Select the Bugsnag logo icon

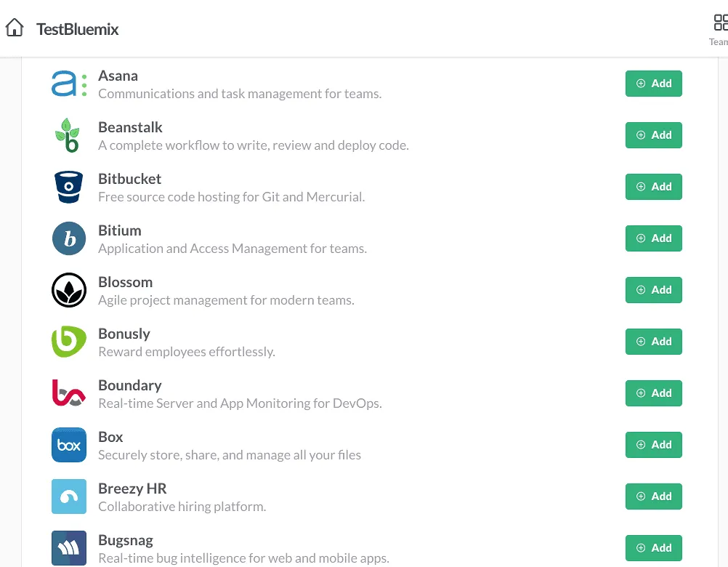68,547
